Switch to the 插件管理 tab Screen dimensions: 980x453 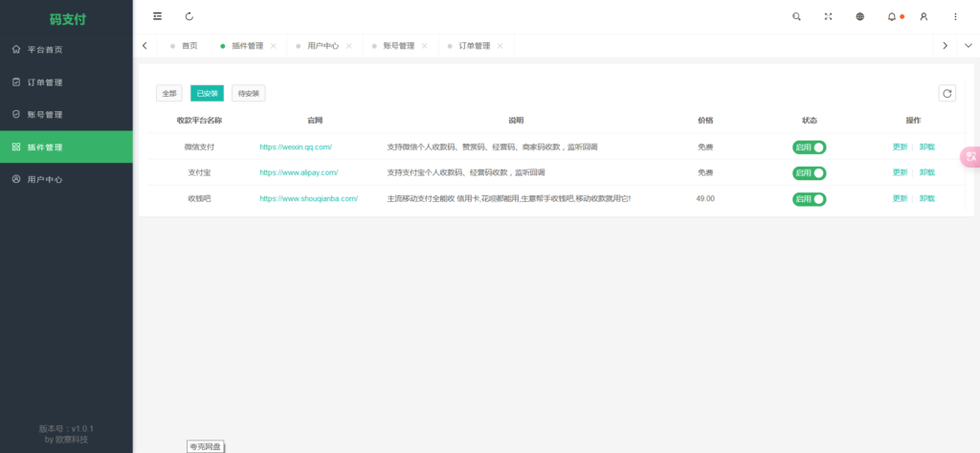248,46
